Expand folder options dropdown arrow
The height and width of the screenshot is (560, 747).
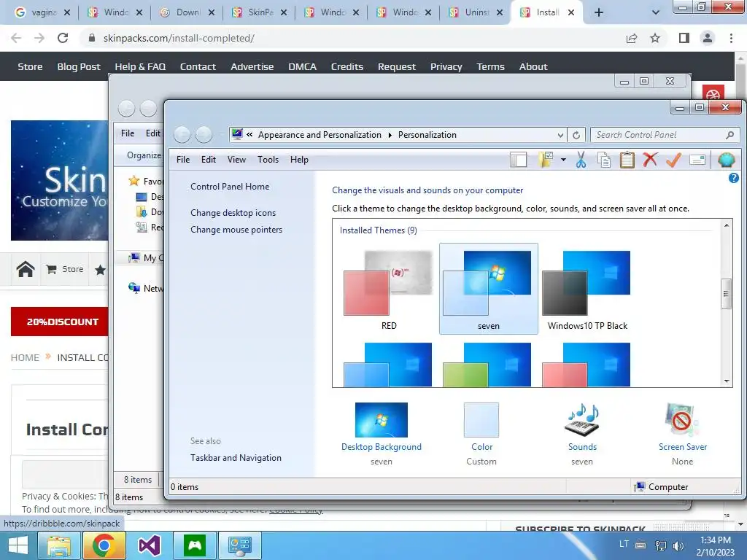point(563,160)
